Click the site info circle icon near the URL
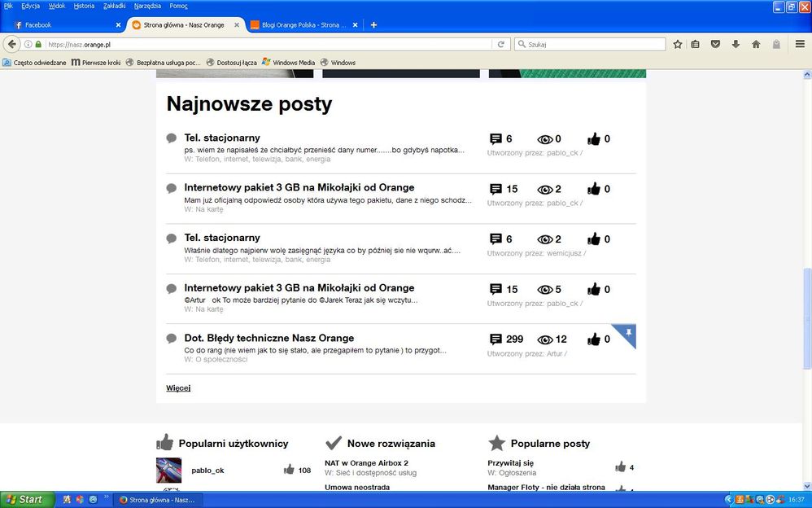 click(x=27, y=45)
